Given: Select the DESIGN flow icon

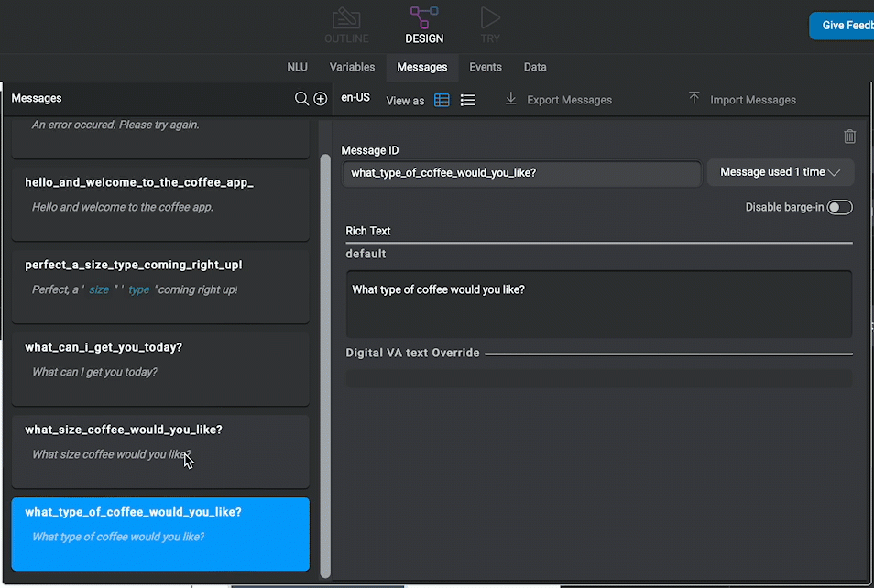Looking at the screenshot, I should click(x=423, y=17).
